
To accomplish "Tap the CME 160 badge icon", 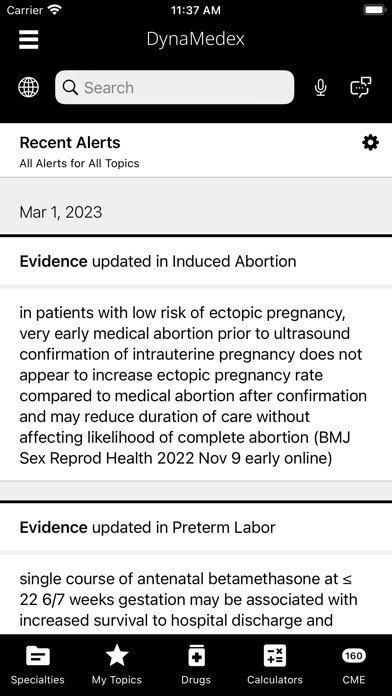I will tap(354, 656).
